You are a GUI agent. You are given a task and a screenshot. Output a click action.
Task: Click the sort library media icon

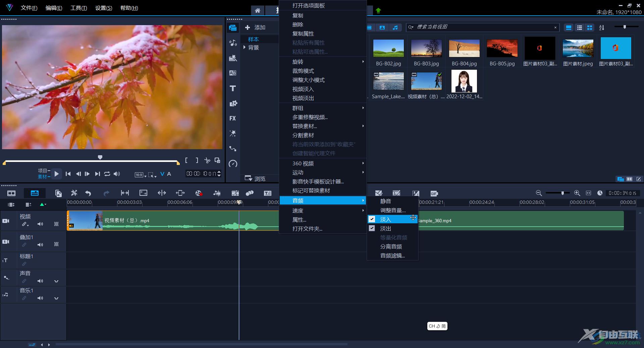point(602,27)
